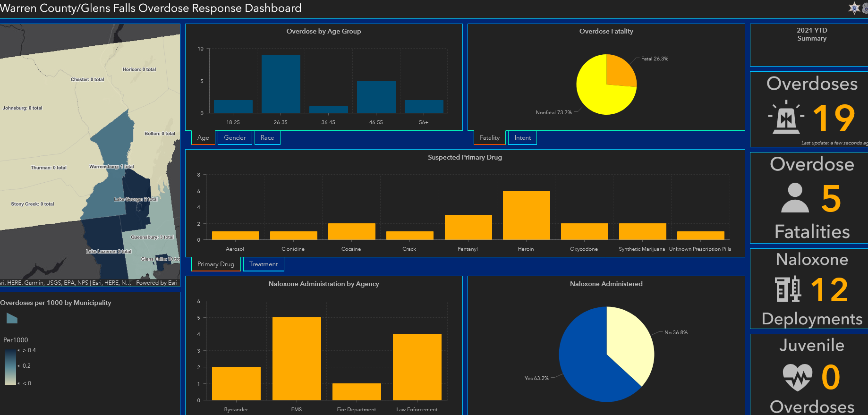Select the Oxycodone bar
The image size is (868, 415).
(585, 231)
